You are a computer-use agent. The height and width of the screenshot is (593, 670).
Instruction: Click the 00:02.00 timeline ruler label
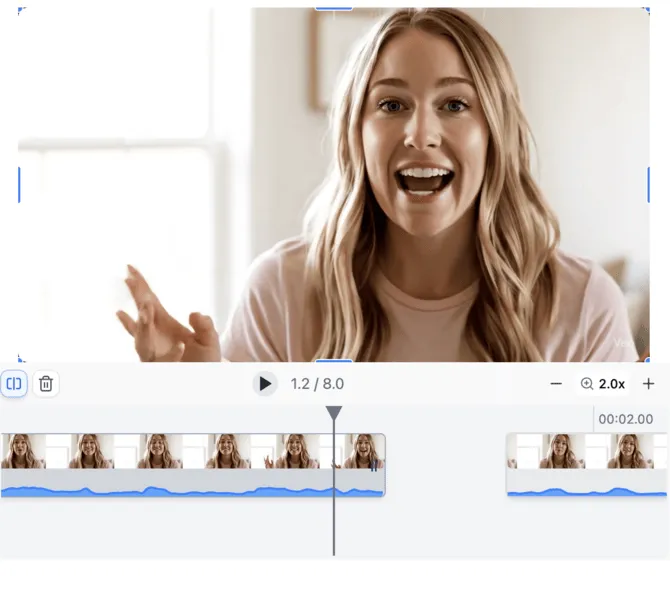point(626,419)
